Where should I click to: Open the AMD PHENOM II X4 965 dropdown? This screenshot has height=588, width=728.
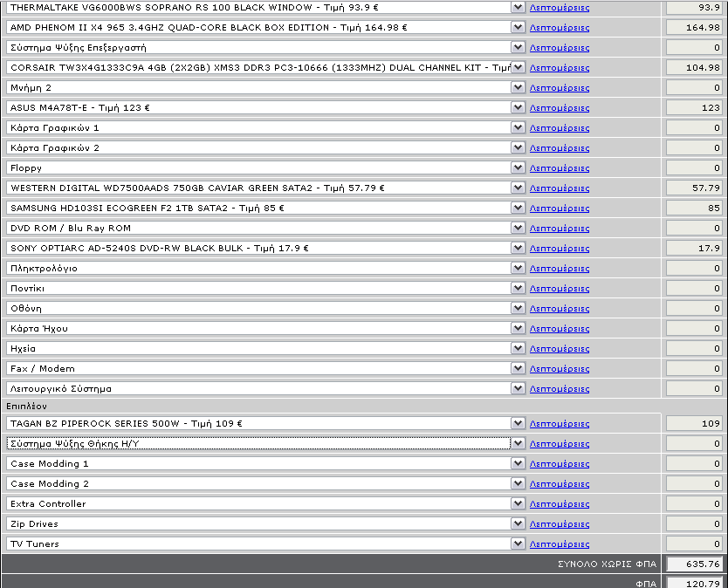click(x=265, y=27)
